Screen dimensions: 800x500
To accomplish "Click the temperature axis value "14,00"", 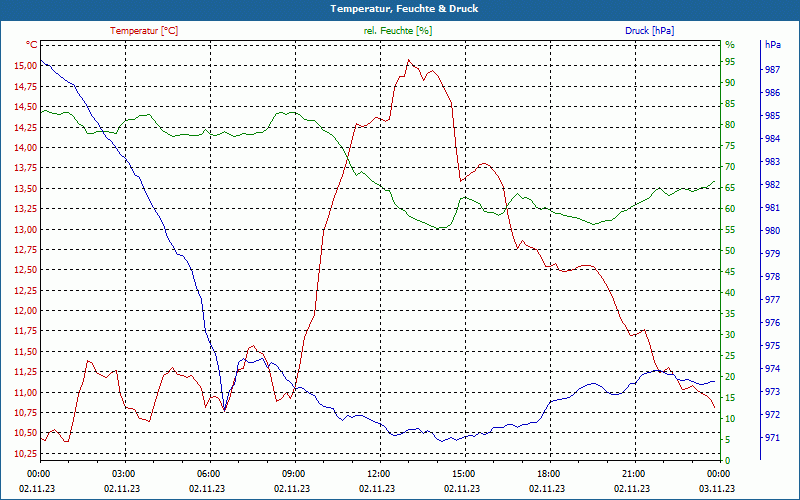I will (x=27, y=147).
